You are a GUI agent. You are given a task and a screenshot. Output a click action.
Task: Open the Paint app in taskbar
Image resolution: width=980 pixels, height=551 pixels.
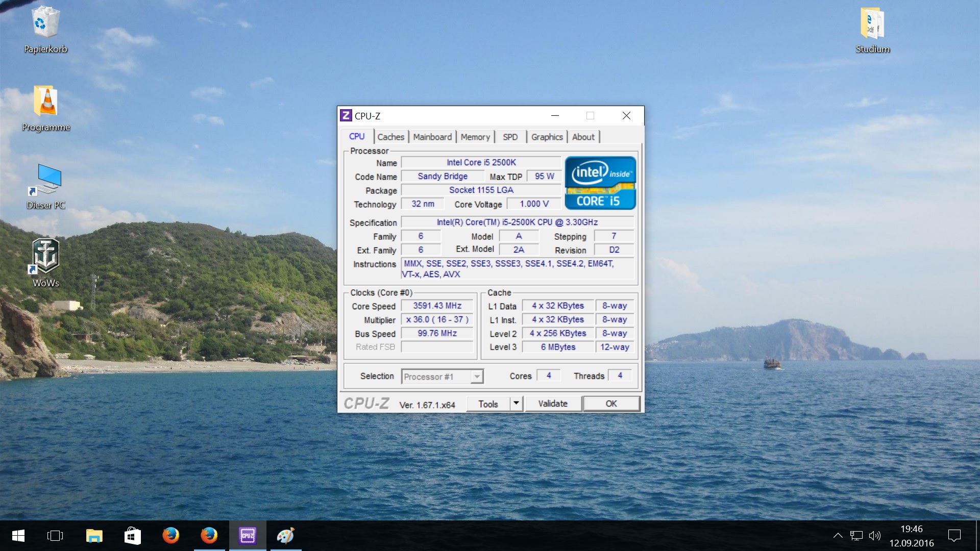click(286, 536)
